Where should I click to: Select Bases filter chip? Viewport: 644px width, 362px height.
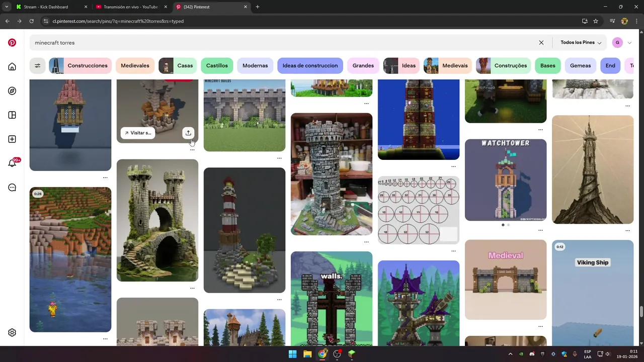point(548,65)
